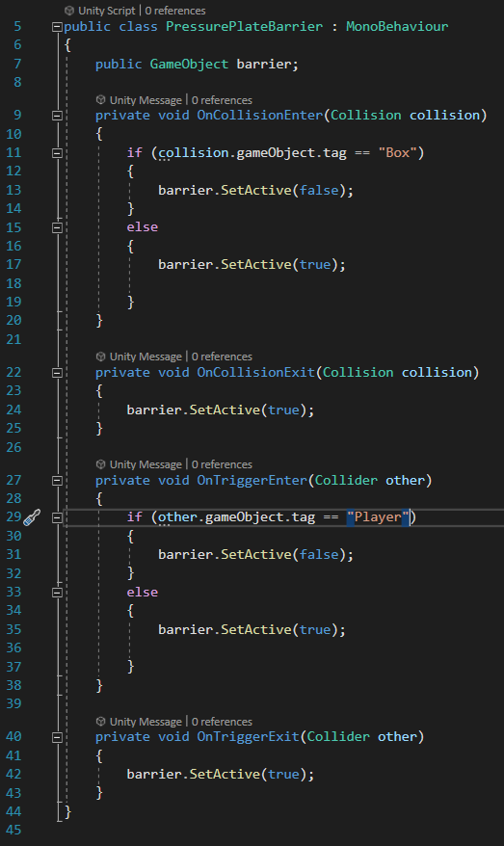This screenshot has width=504, height=846.
Task: Click the MonoBehaviour base class name
Action: pos(397,26)
